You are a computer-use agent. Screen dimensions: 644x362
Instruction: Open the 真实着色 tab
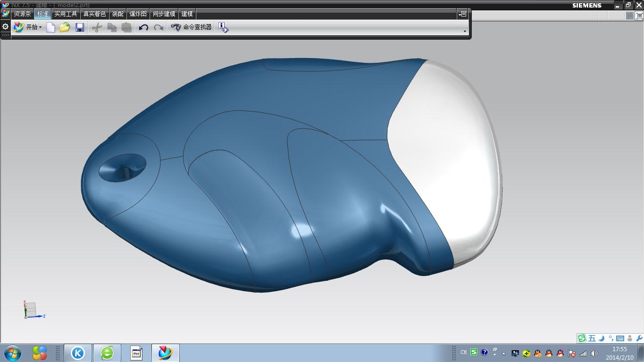95,14
